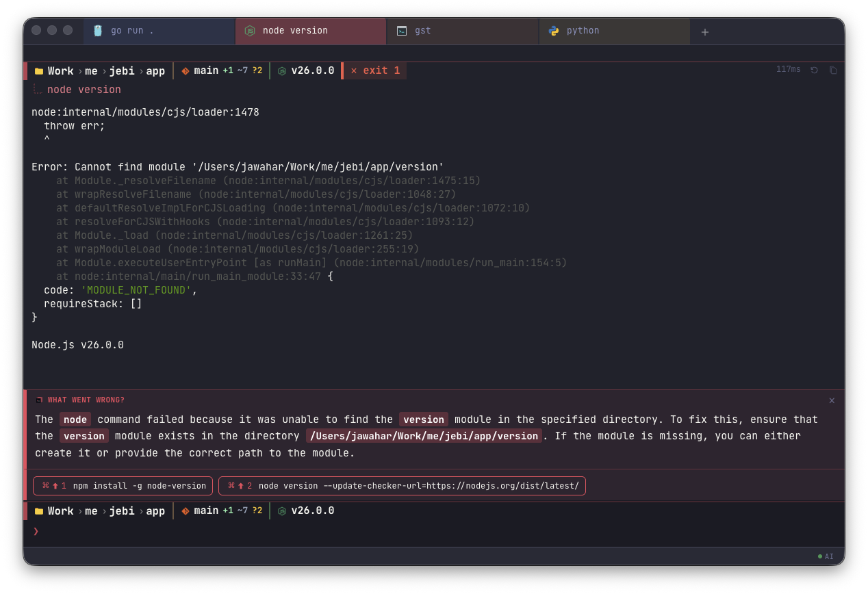Screen dimensions: 868x594
Task: Click 'main' branch in bottom prompt
Action: [x=206, y=511]
